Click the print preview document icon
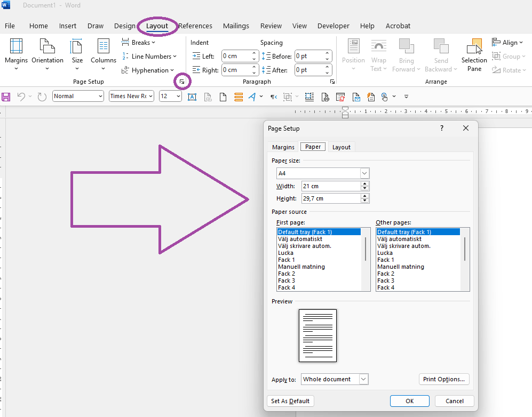The height and width of the screenshot is (417, 532). click(325, 97)
